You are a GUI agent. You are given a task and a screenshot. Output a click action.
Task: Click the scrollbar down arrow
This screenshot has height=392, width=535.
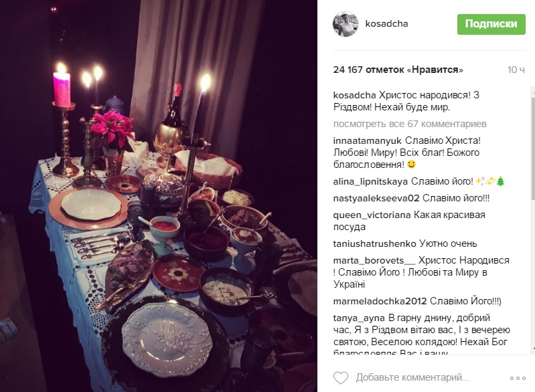[x=532, y=349]
